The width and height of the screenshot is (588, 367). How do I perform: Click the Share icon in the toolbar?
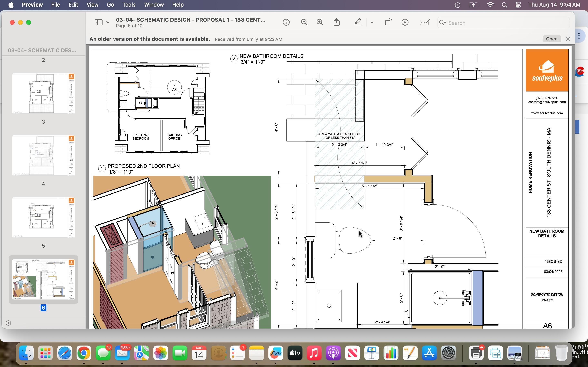click(336, 22)
